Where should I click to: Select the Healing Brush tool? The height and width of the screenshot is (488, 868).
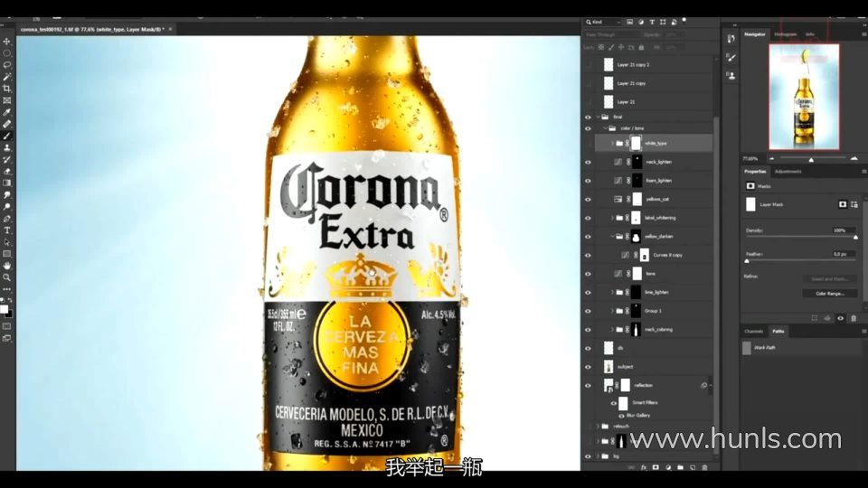pyautogui.click(x=6, y=124)
